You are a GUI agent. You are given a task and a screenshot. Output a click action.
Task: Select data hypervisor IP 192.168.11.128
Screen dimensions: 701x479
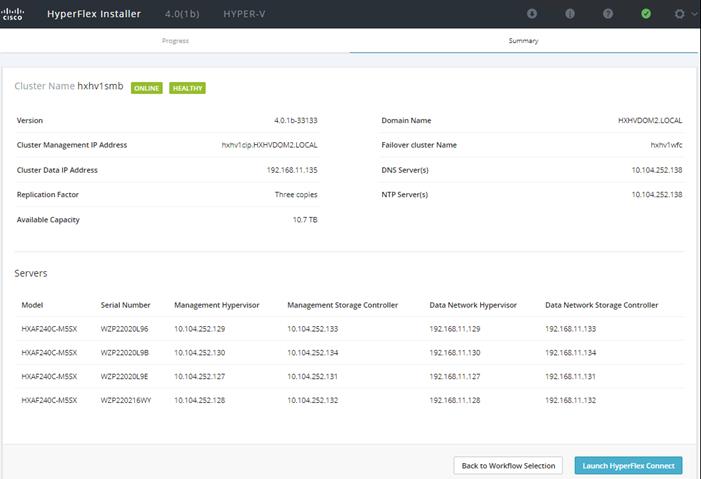coord(455,400)
